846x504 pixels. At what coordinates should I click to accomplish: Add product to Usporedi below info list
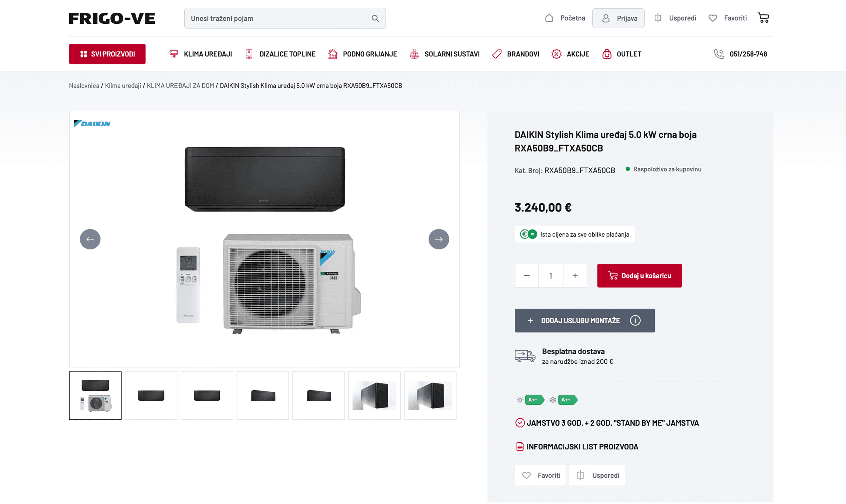click(597, 476)
